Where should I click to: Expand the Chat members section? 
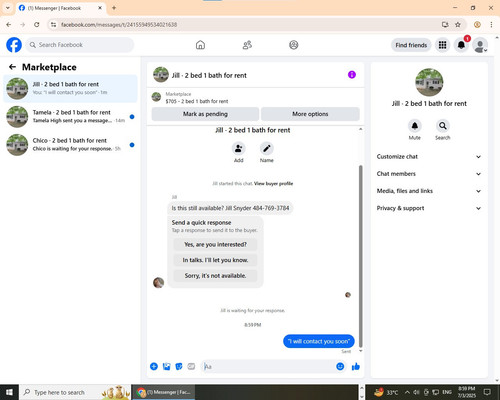click(x=429, y=174)
